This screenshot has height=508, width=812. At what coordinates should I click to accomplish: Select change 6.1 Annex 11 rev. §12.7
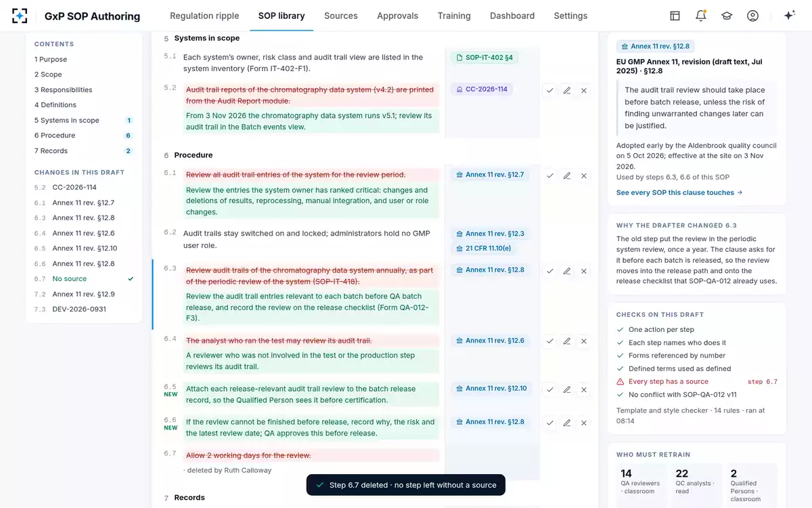point(84,203)
